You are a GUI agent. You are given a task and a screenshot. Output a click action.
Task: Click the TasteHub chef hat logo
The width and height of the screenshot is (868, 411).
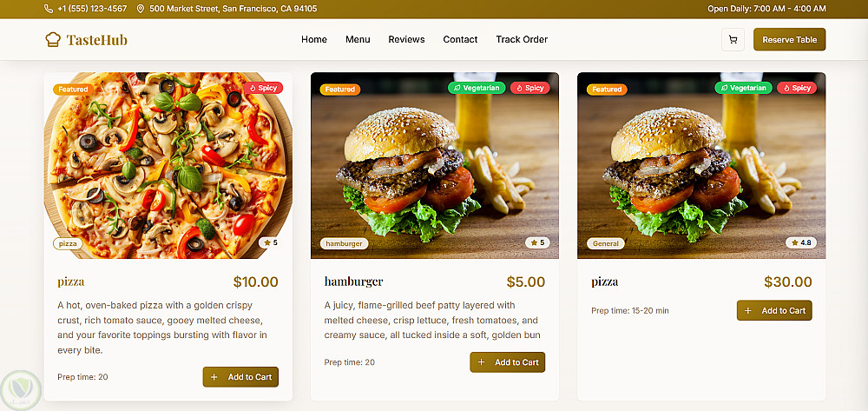tap(53, 39)
